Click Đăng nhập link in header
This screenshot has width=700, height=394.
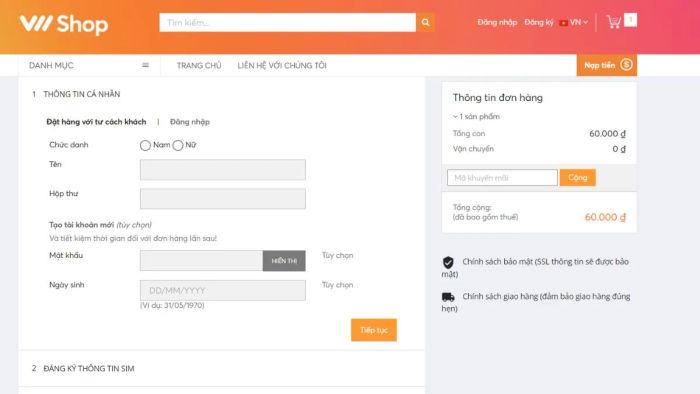497,22
